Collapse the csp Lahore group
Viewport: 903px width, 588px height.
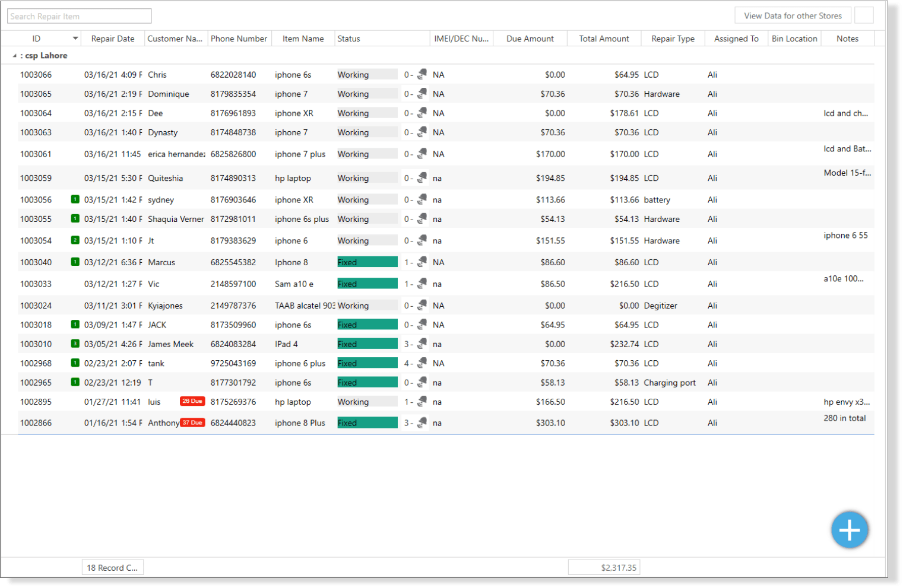(14, 56)
